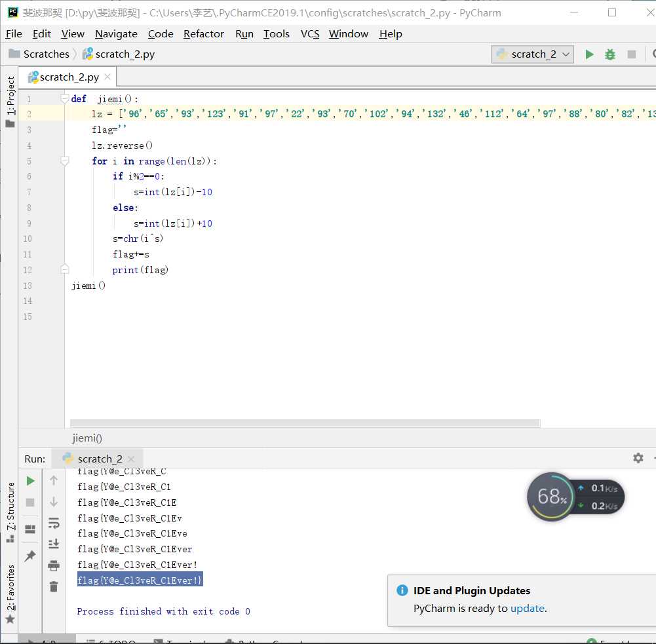Click the restore layout icon in Run panel
Viewport: 656px width, 644px height.
click(30, 529)
